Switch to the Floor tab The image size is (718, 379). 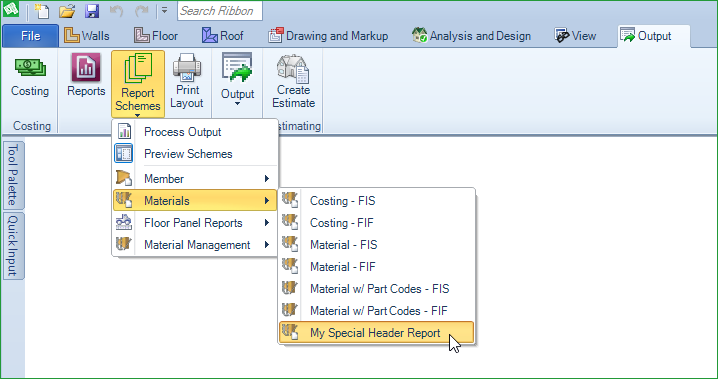(x=156, y=36)
